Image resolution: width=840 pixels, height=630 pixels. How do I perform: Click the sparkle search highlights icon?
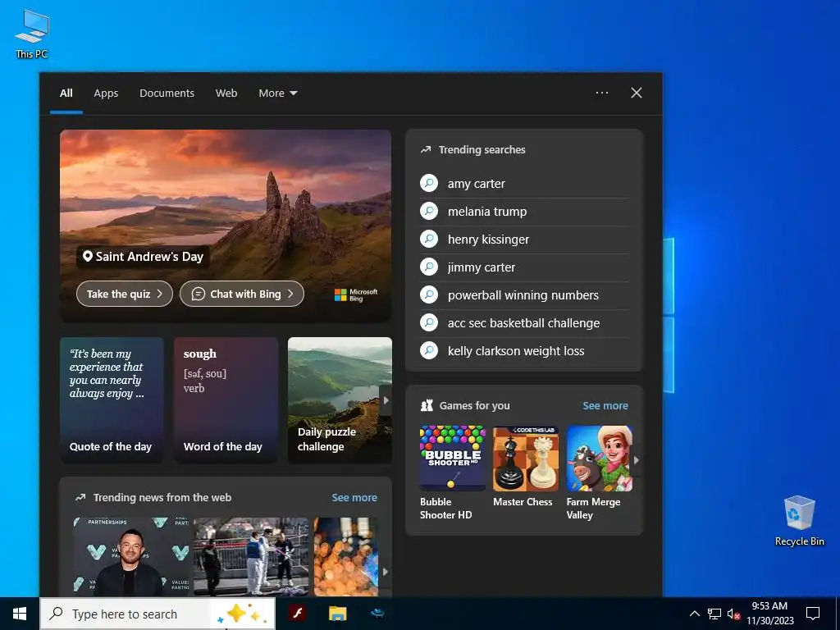(x=241, y=614)
